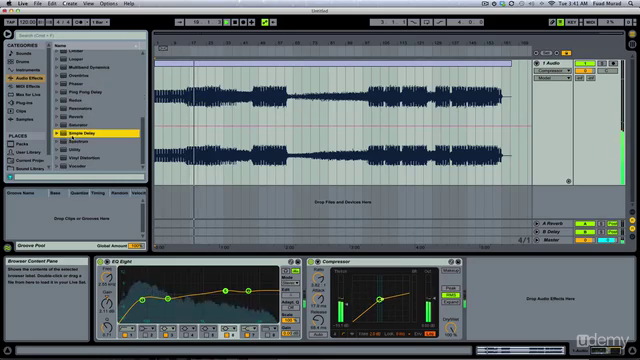Solo the 1 Audio track

(x=602, y=63)
